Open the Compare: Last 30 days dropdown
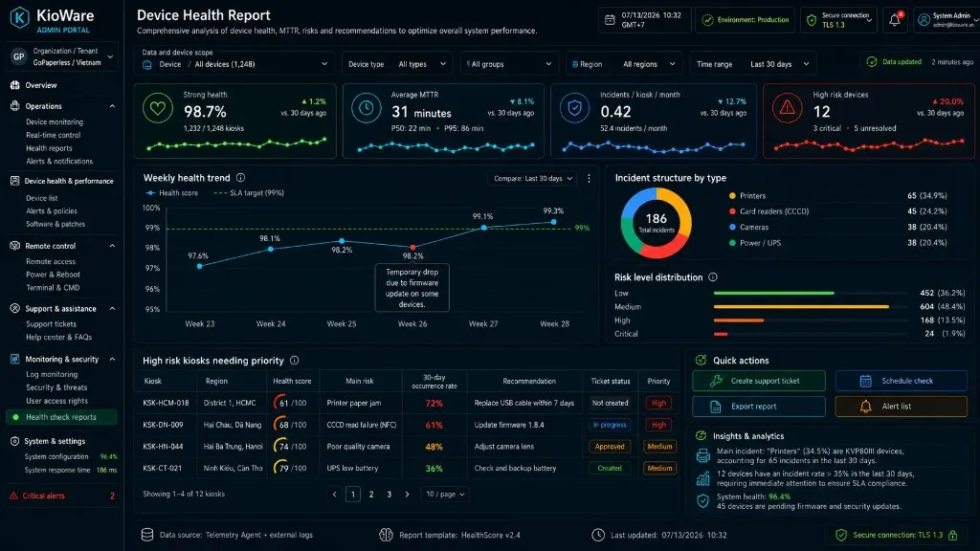The width and height of the screenshot is (980, 551). [532, 179]
